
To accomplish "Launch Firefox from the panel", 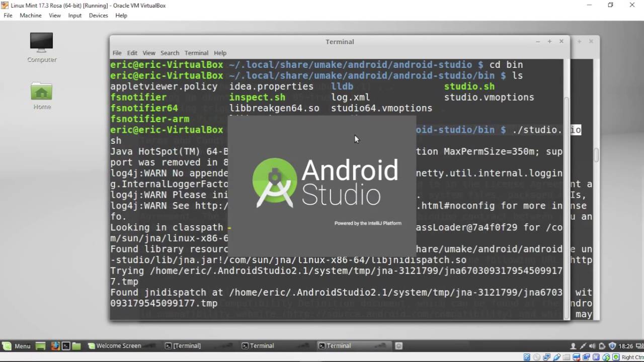I will pyautogui.click(x=55, y=346).
